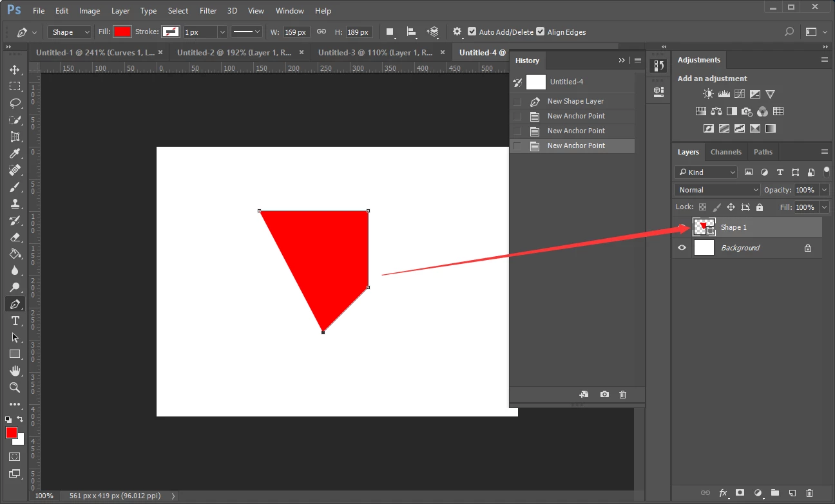The image size is (835, 504).
Task: Add a Brightness/Contrast adjustment
Action: [708, 94]
